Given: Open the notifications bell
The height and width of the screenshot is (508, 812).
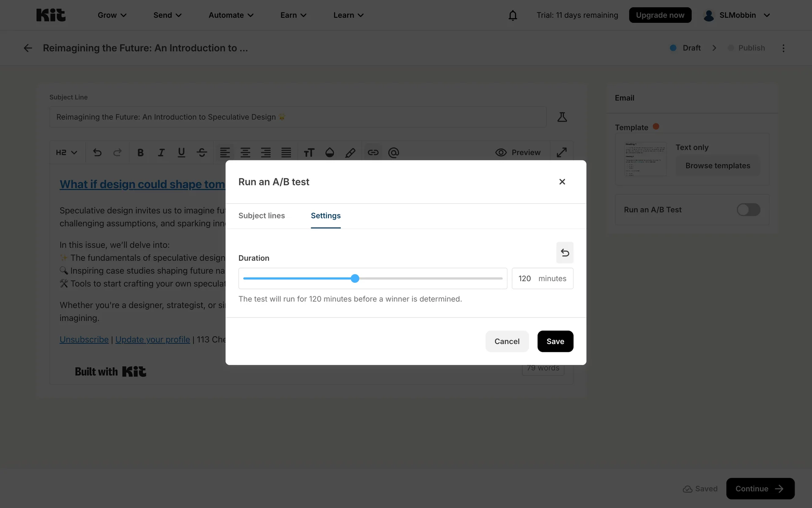Looking at the screenshot, I should [x=513, y=15].
